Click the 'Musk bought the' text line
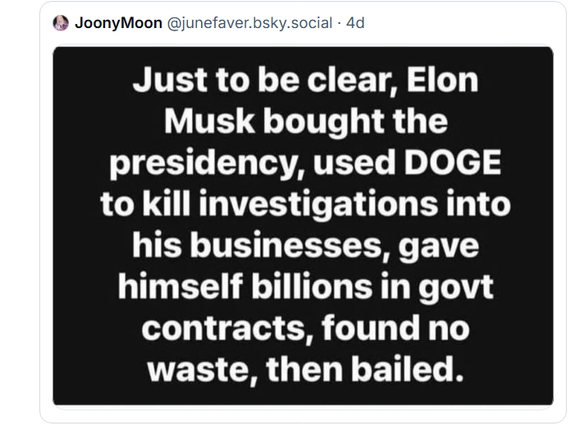This screenshot has width=580, height=431. (x=306, y=121)
